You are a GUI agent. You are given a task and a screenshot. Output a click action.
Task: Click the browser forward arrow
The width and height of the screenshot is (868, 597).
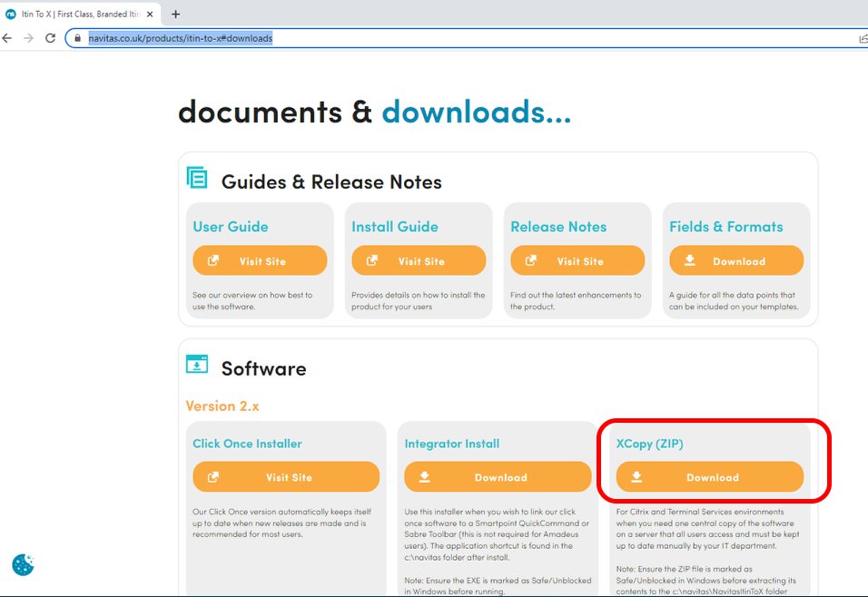[28, 38]
